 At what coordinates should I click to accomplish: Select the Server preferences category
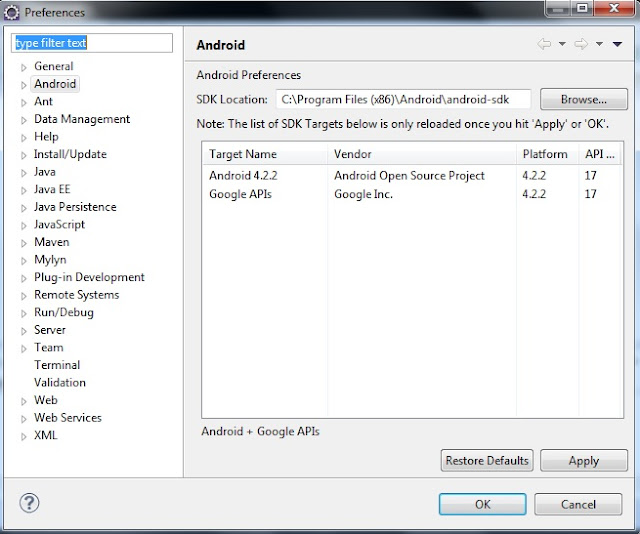(x=49, y=330)
